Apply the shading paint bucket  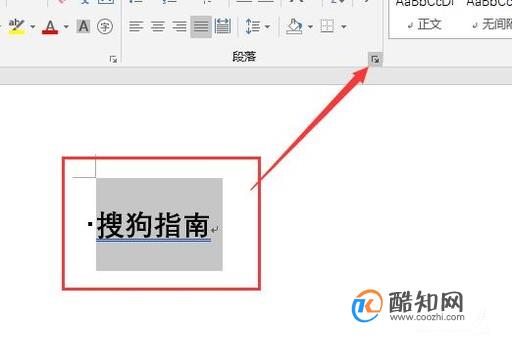294,26
